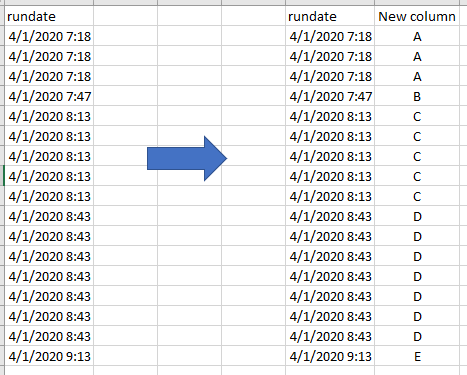Select the A cell directly above B
The height and width of the screenshot is (375, 467).
pyautogui.click(x=417, y=76)
